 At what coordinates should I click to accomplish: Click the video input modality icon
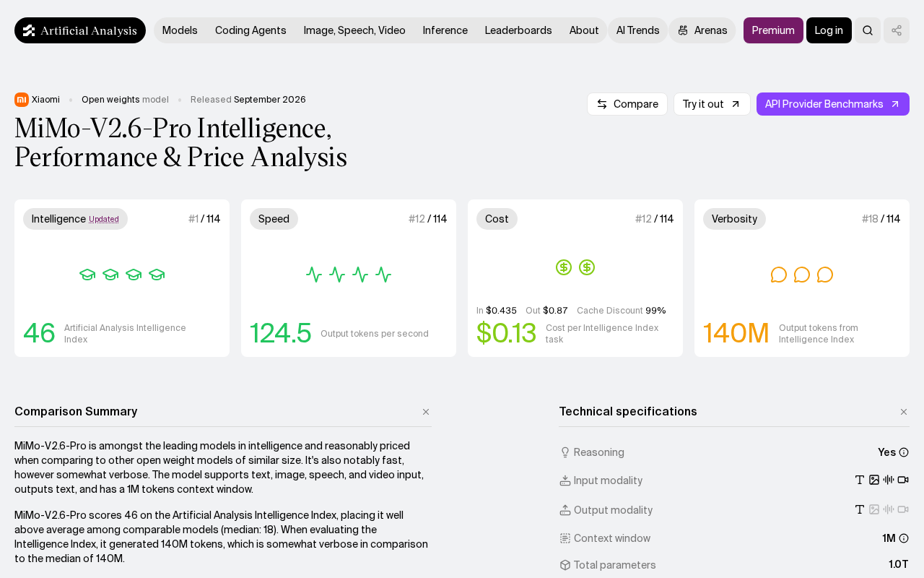903,480
